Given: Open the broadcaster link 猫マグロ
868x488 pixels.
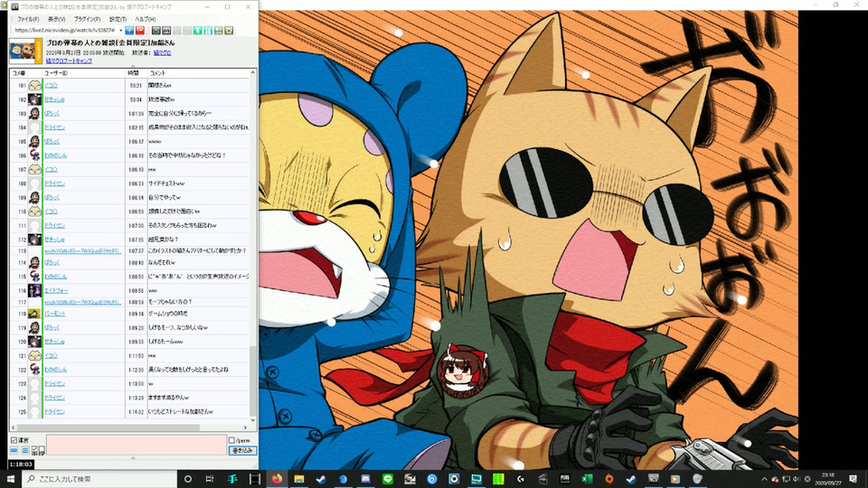Looking at the screenshot, I should click(162, 52).
